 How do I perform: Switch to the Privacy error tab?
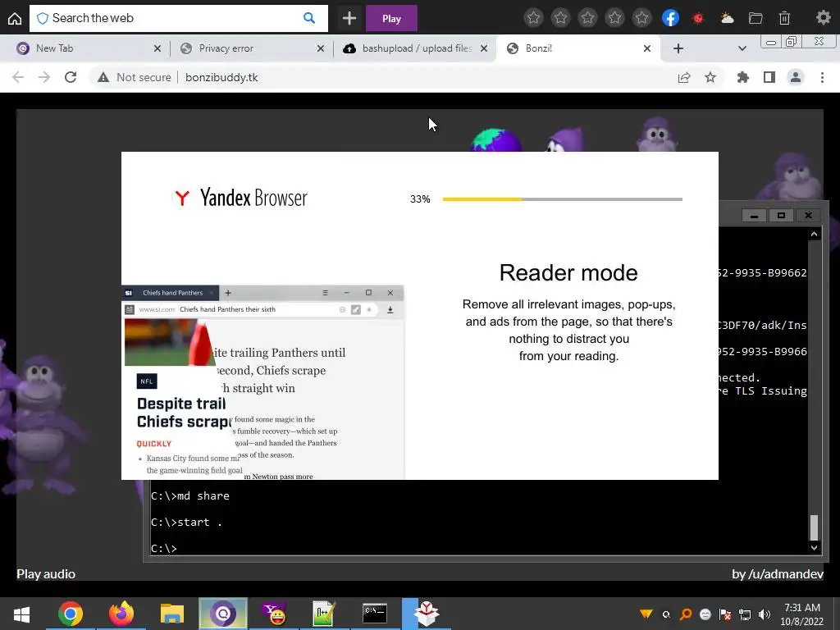[x=252, y=48]
